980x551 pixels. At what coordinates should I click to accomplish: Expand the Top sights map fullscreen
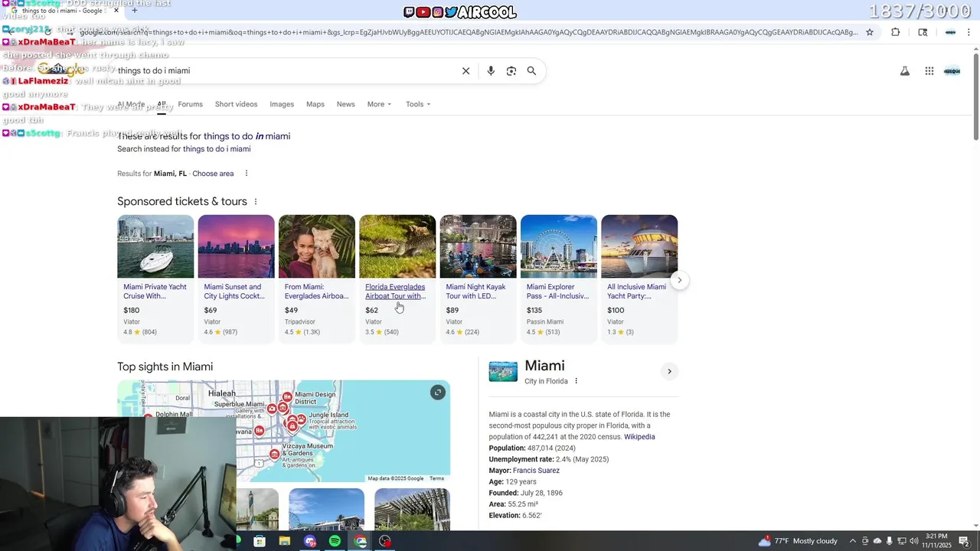tap(438, 393)
